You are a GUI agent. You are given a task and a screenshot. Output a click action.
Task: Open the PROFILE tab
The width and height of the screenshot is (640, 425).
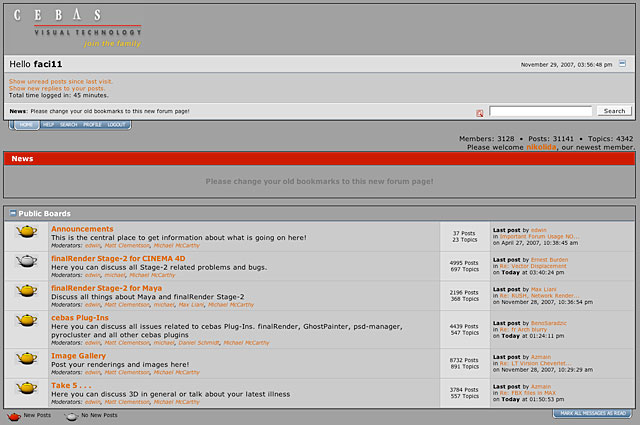tap(92, 125)
